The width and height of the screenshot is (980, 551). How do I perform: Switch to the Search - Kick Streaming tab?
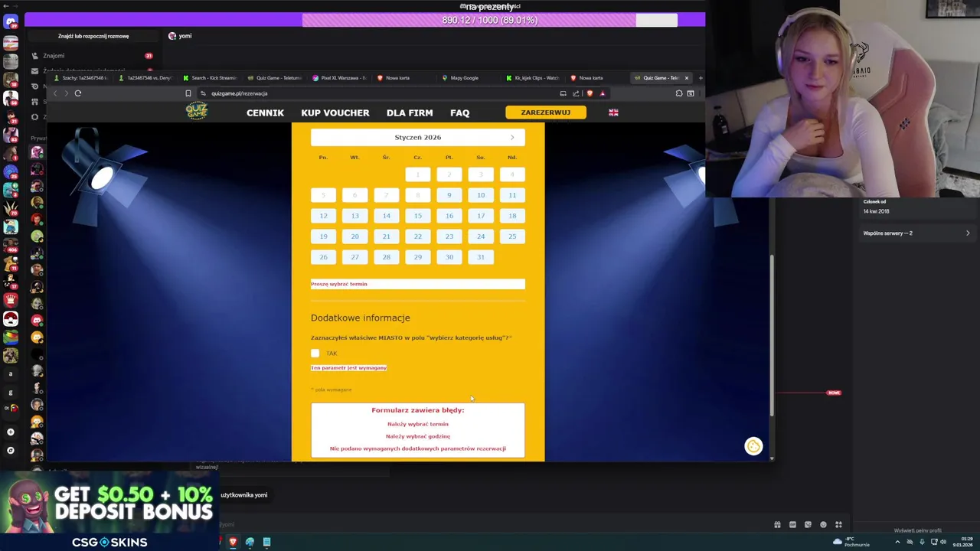click(210, 78)
